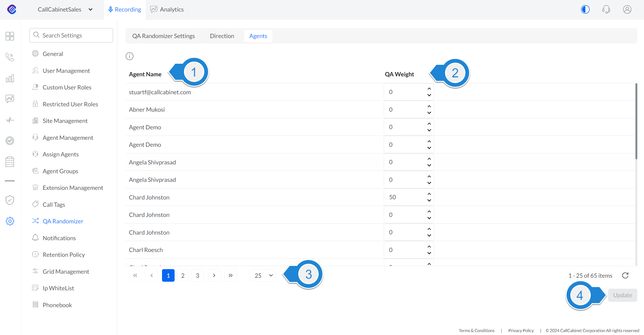Open Privacy Policy link
The image size is (644, 335).
click(x=521, y=330)
